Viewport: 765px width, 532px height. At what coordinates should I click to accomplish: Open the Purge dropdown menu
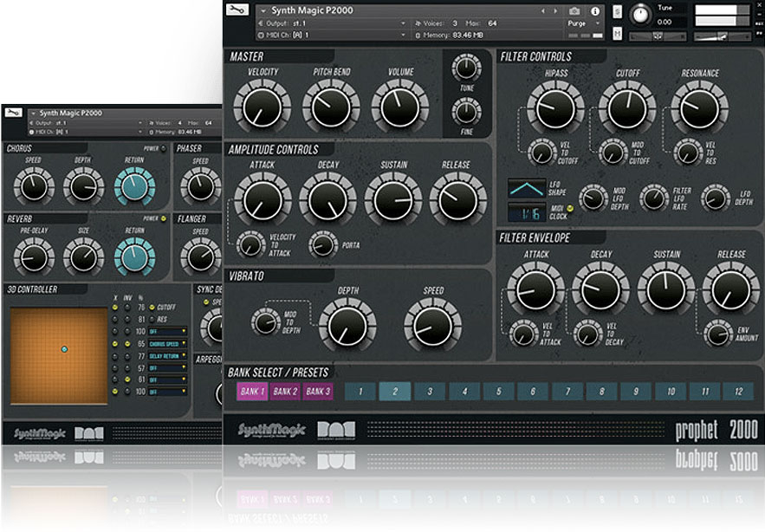pos(582,23)
